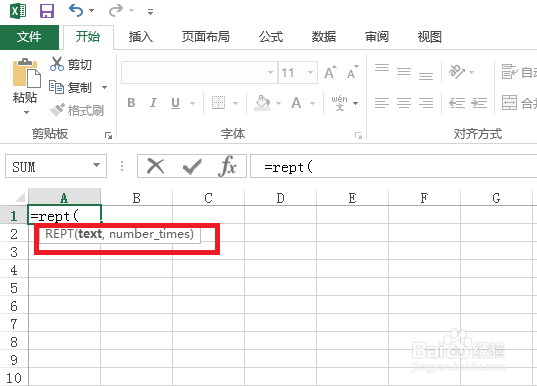Image resolution: width=537 pixels, height=386 pixels.
Task: Open 字体 group dialog launcher
Action: point(358,136)
